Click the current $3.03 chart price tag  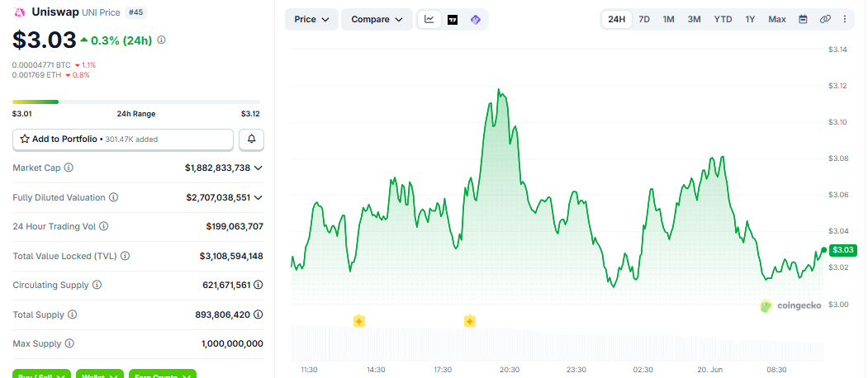[843, 250]
